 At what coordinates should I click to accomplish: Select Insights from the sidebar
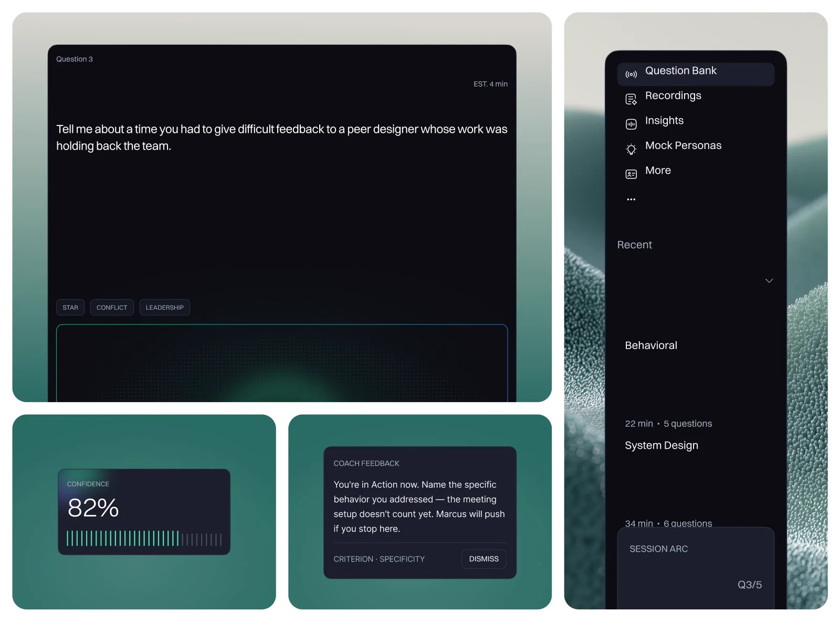pyautogui.click(x=664, y=121)
